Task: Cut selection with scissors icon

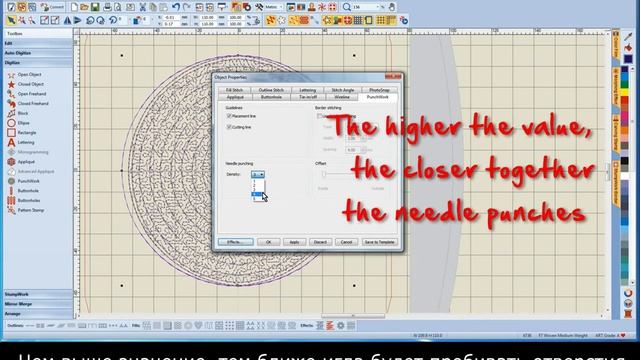Action: tap(142, 7)
